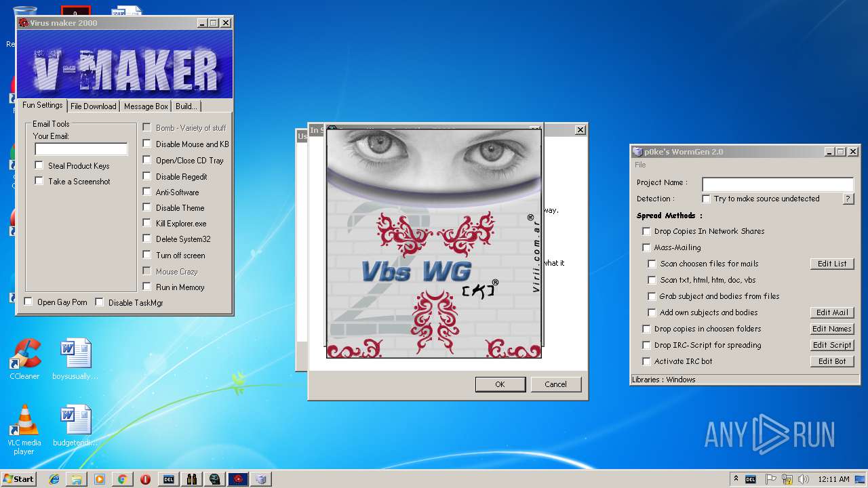Switch to the Build... tab
Screen dimensions: 868x488
pos(186,106)
